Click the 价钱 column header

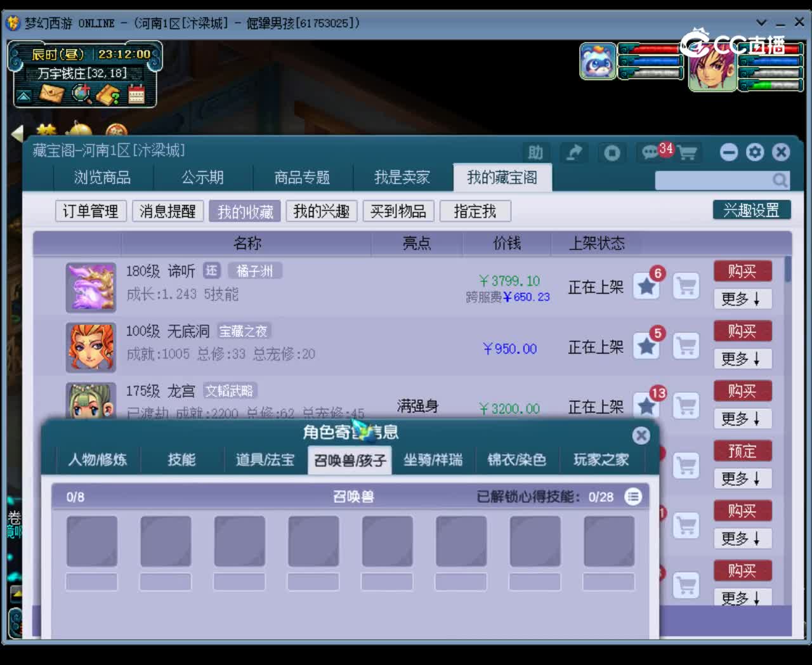point(507,243)
